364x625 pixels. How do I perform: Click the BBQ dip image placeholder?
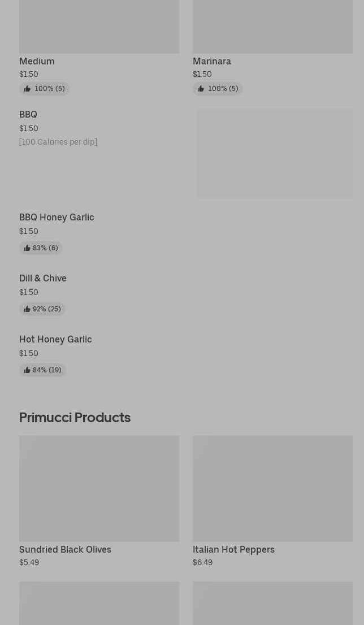(x=275, y=153)
